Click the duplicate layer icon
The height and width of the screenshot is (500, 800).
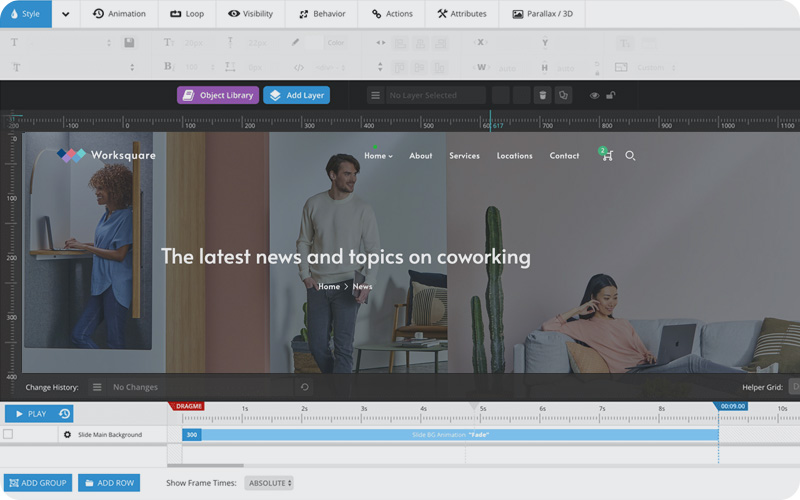pos(564,95)
